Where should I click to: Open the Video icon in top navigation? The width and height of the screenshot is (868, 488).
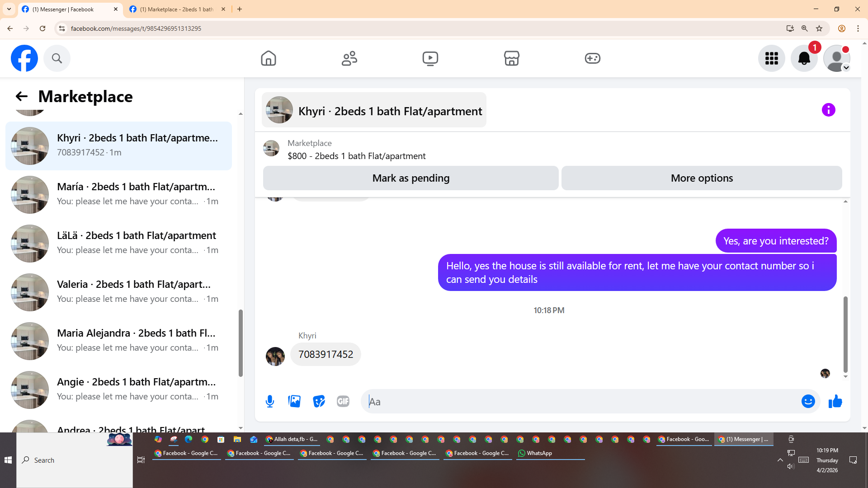click(430, 58)
